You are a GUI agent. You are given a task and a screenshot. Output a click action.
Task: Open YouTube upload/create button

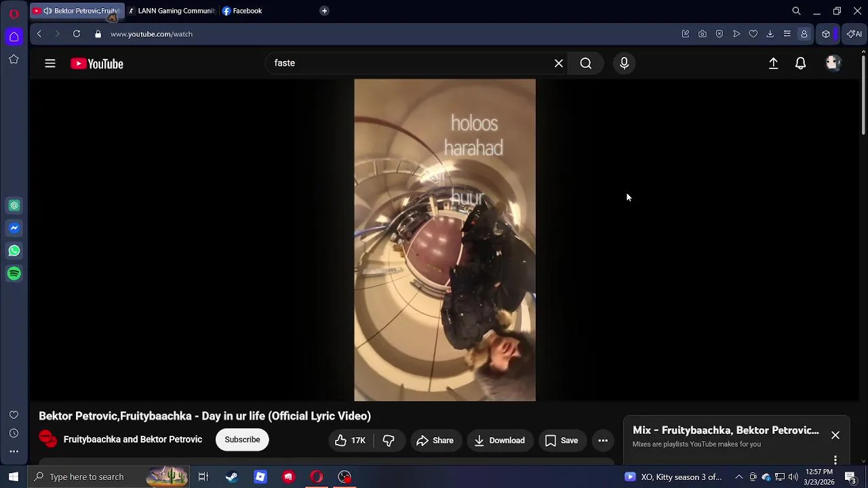coord(773,64)
